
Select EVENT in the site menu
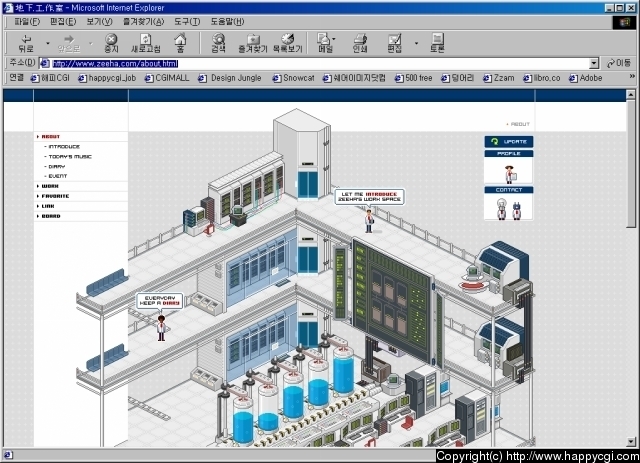[56, 176]
